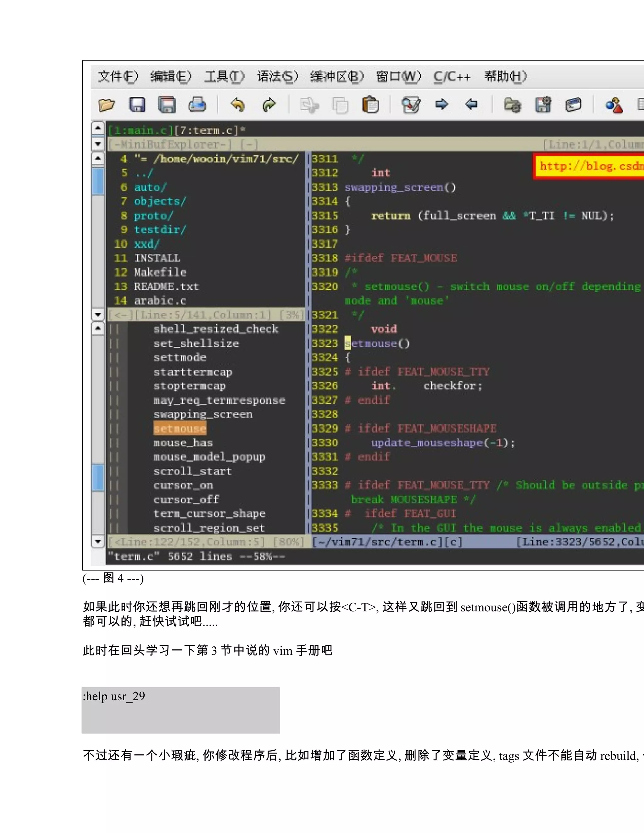Click the Open file toolbar icon
The height and width of the screenshot is (833, 644).
(x=107, y=104)
